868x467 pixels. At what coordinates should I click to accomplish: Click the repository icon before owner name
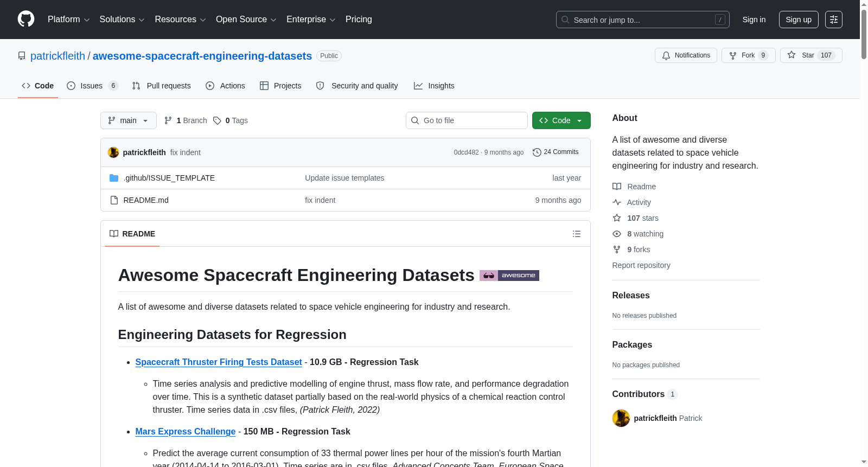click(22, 56)
